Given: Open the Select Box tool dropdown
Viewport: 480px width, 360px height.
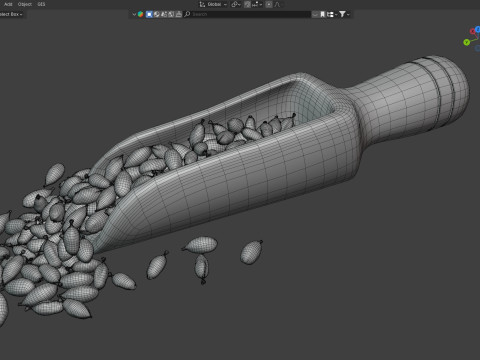Looking at the screenshot, I should pyautogui.click(x=11, y=14).
